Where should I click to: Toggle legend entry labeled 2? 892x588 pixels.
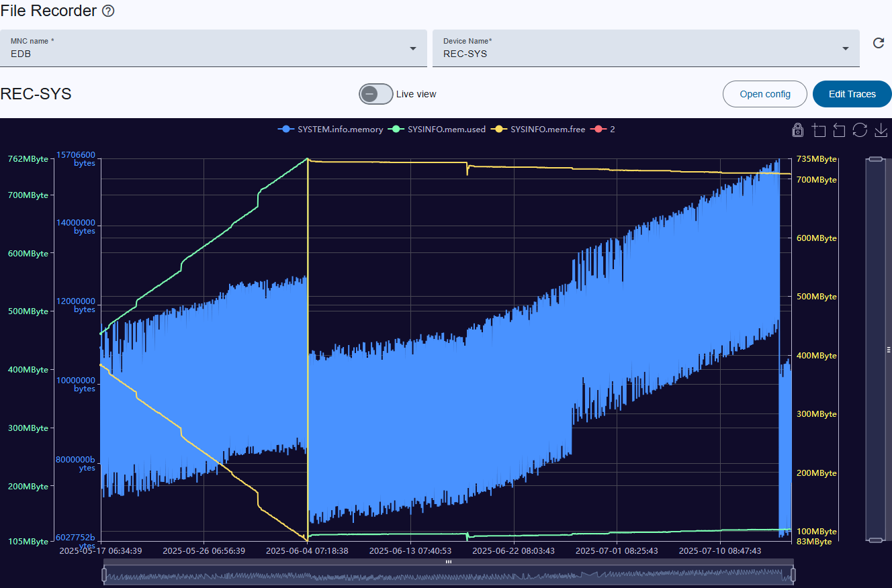click(603, 129)
